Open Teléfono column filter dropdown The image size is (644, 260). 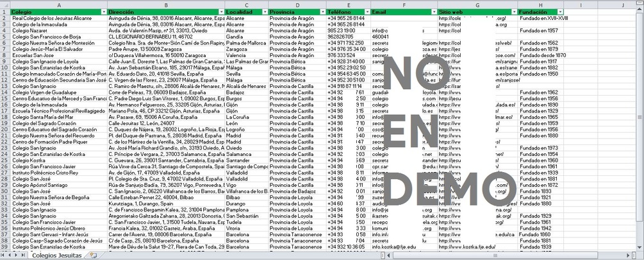(x=368, y=12)
